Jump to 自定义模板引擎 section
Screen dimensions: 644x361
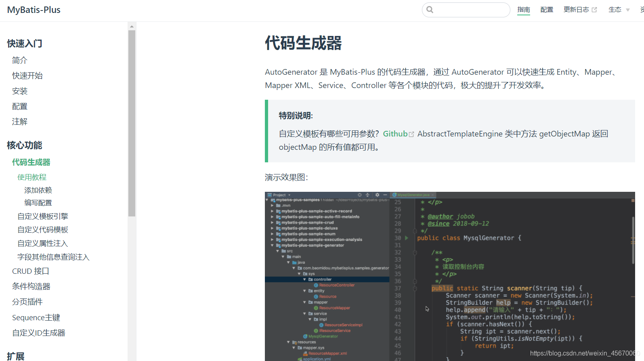click(43, 216)
